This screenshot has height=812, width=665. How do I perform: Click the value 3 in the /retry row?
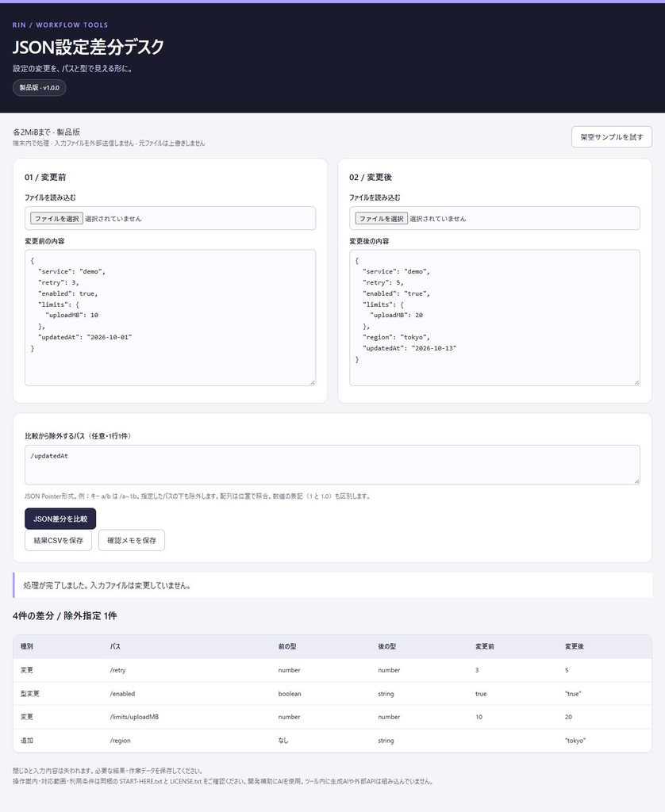(477, 670)
